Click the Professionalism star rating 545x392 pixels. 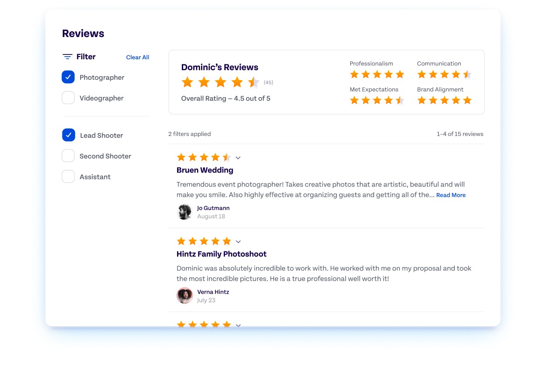[x=377, y=74]
